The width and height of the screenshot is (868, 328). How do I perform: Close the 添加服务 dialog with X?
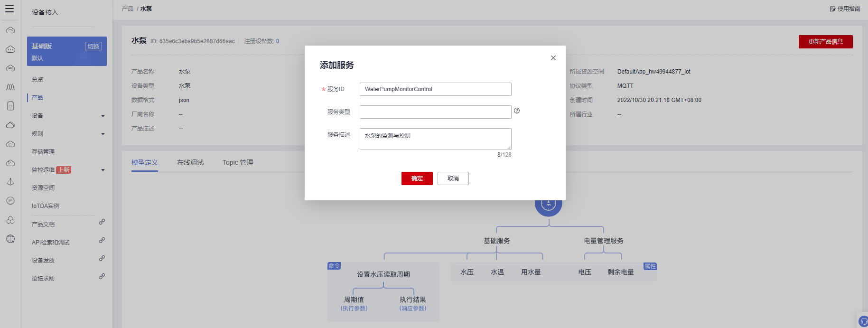[553, 58]
